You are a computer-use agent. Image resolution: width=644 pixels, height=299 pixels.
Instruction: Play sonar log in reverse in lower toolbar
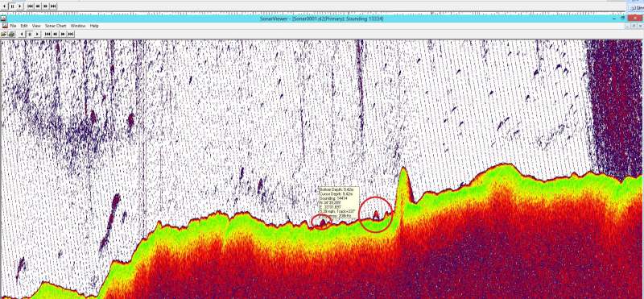click(22, 34)
